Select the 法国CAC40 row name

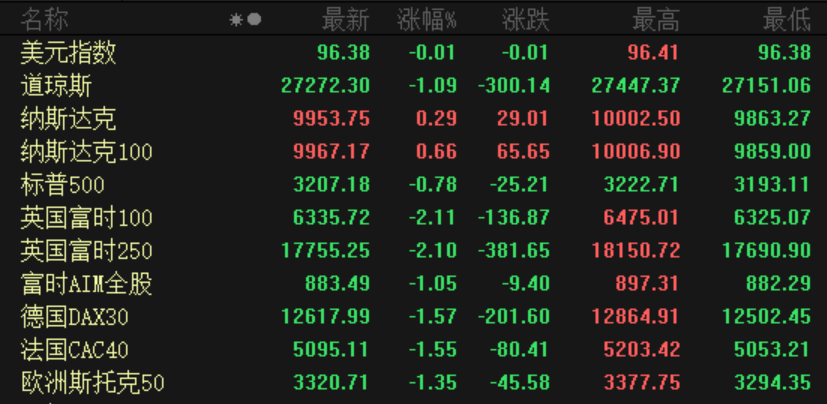point(74,350)
